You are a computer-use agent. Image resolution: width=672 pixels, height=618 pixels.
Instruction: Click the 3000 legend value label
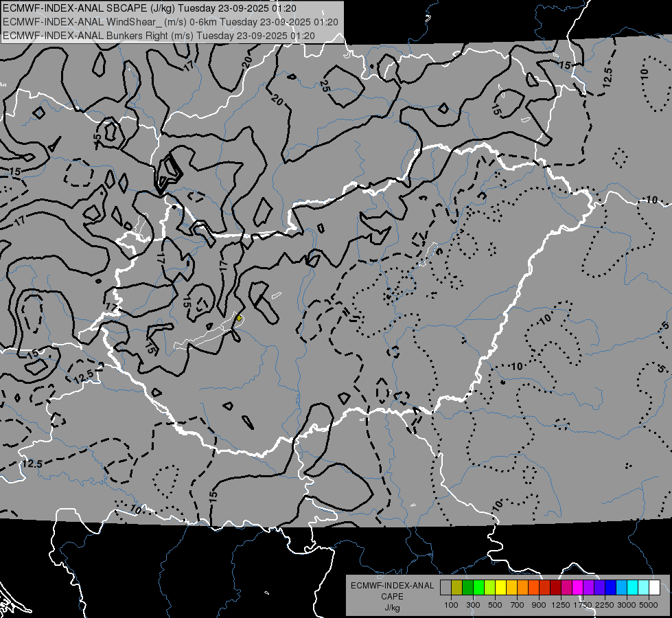(x=627, y=605)
